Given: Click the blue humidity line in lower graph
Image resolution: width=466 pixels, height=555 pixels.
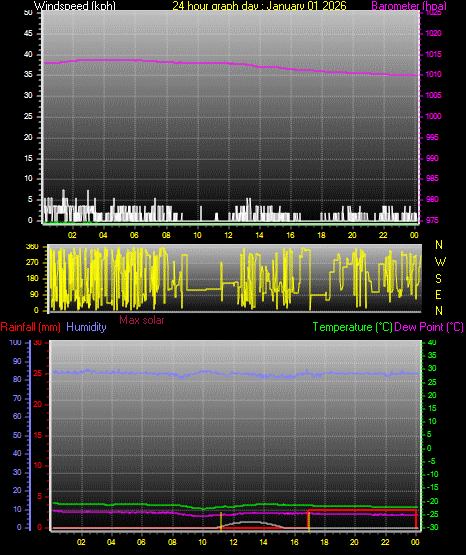Looking at the screenshot, I should point(235,374).
